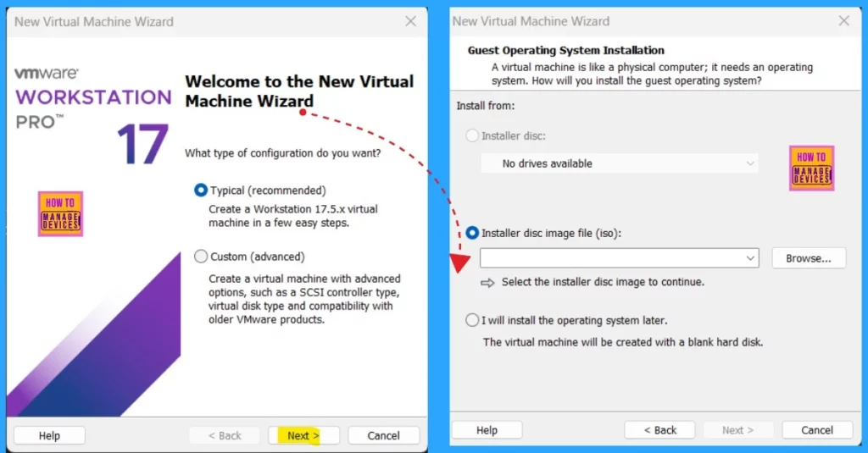Screen dimensions: 868x453
Task: Click 'Select the installer disc image to continue' text
Action: click(x=603, y=281)
